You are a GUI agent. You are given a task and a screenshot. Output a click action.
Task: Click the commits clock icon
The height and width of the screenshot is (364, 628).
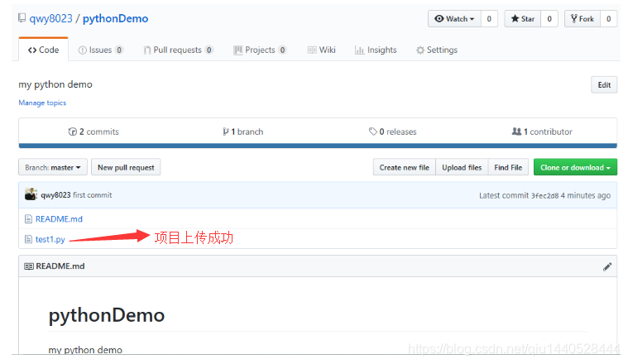73,132
